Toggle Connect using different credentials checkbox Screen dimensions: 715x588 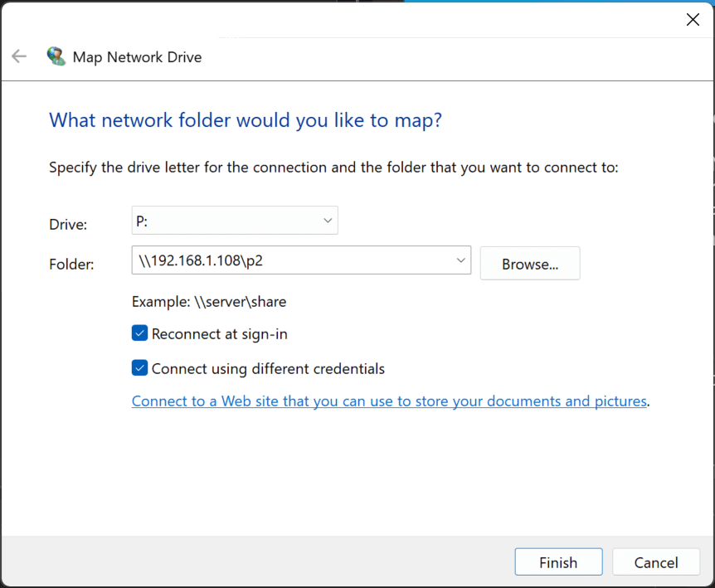click(x=139, y=368)
